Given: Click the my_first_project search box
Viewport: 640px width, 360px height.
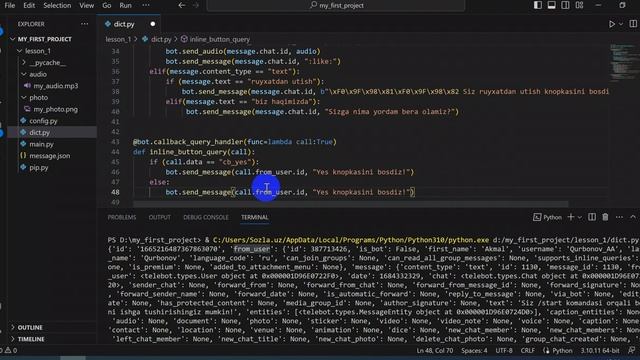Looking at the screenshot, I should point(336,5).
